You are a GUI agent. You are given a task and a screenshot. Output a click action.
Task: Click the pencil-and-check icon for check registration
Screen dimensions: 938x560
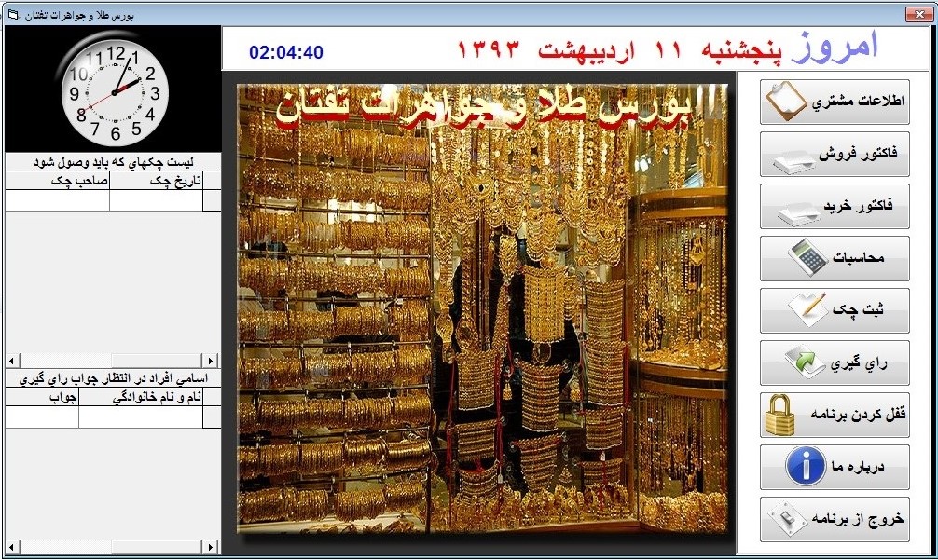click(x=807, y=309)
